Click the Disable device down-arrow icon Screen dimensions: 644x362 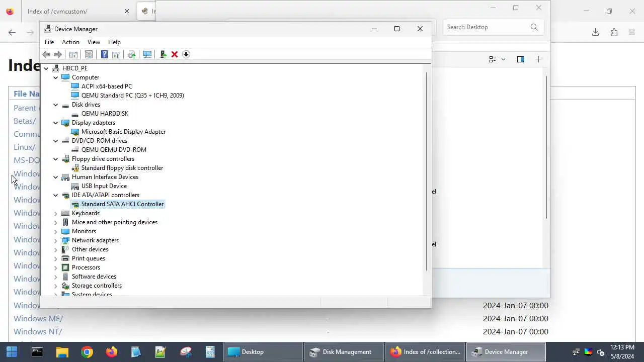coord(186,54)
